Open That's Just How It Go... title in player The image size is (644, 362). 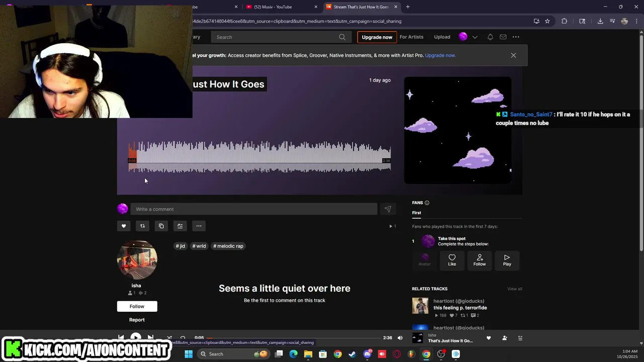tap(450, 341)
